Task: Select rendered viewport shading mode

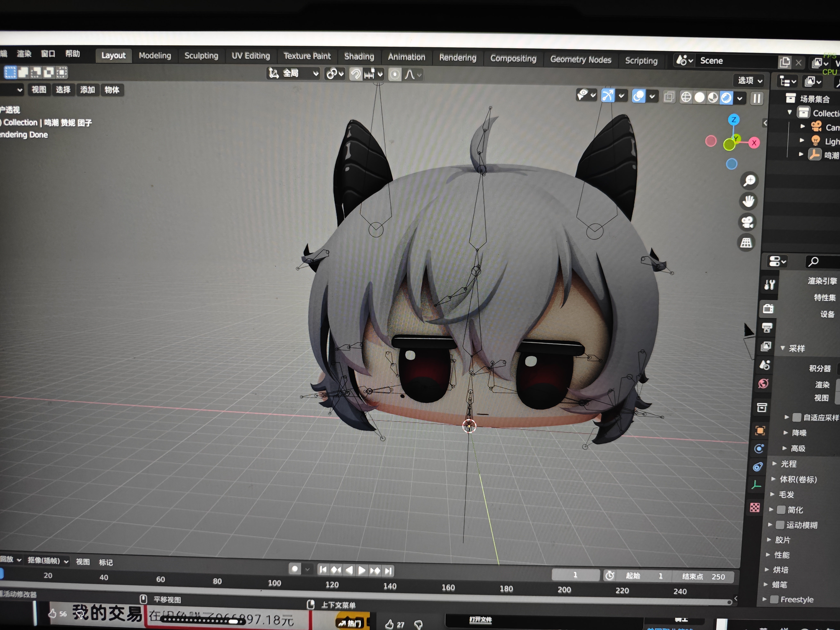Action: coord(726,98)
